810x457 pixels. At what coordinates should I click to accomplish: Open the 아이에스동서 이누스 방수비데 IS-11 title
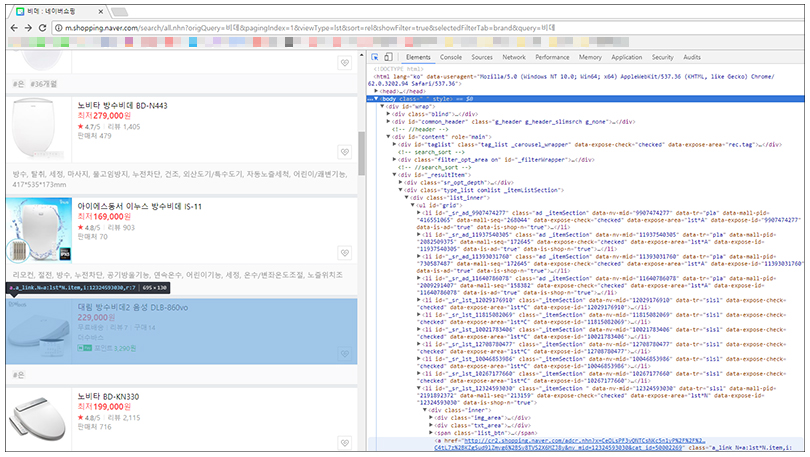[139, 206]
